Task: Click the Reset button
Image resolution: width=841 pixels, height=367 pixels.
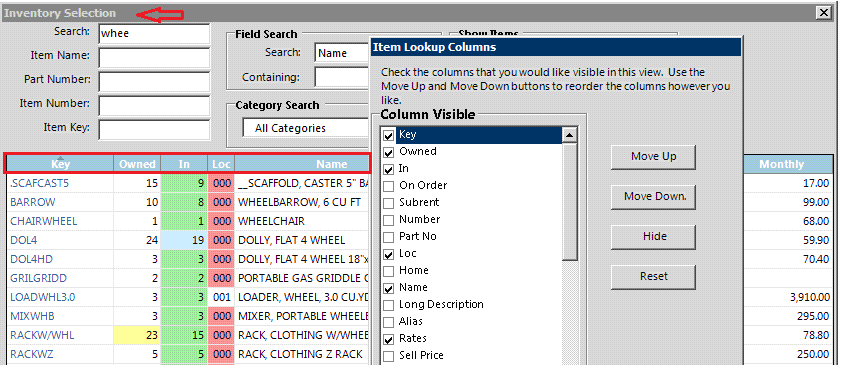Action: (653, 277)
